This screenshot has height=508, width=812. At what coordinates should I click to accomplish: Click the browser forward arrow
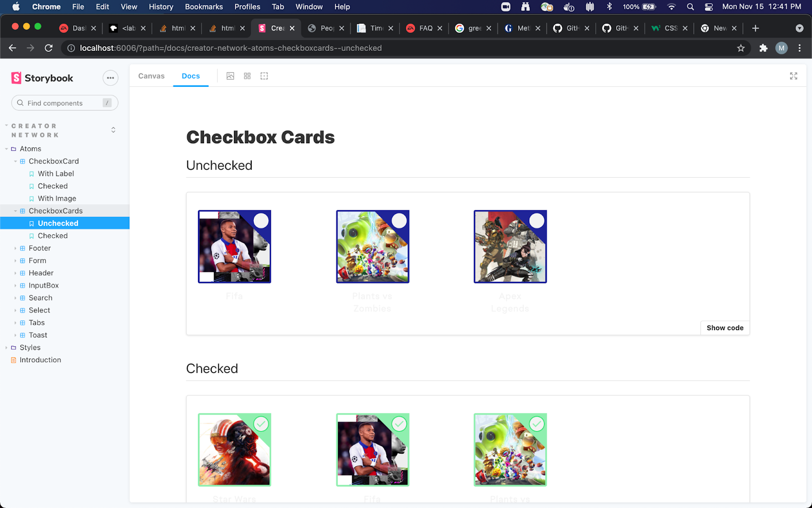tap(30, 48)
